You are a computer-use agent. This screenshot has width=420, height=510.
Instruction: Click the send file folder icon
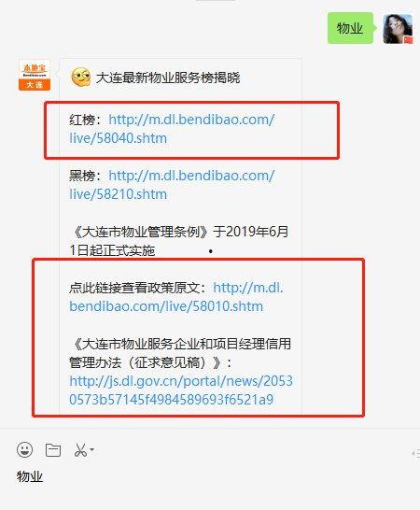(53, 450)
